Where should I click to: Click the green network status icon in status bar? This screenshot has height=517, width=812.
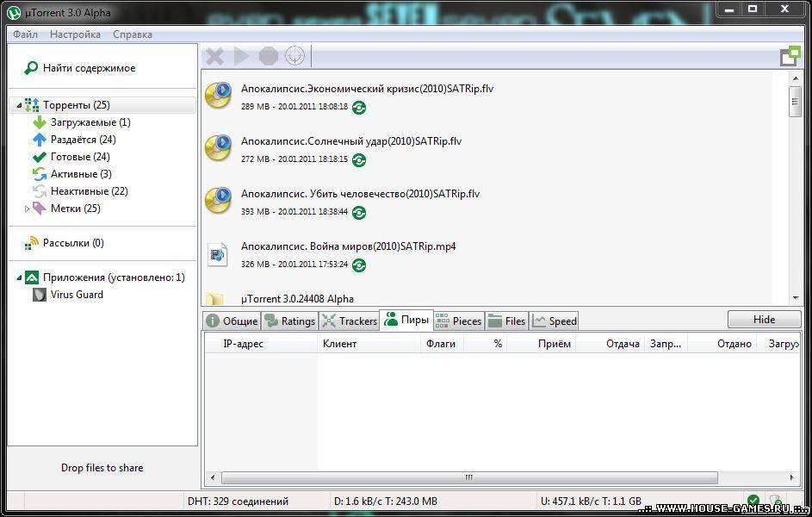tap(753, 501)
